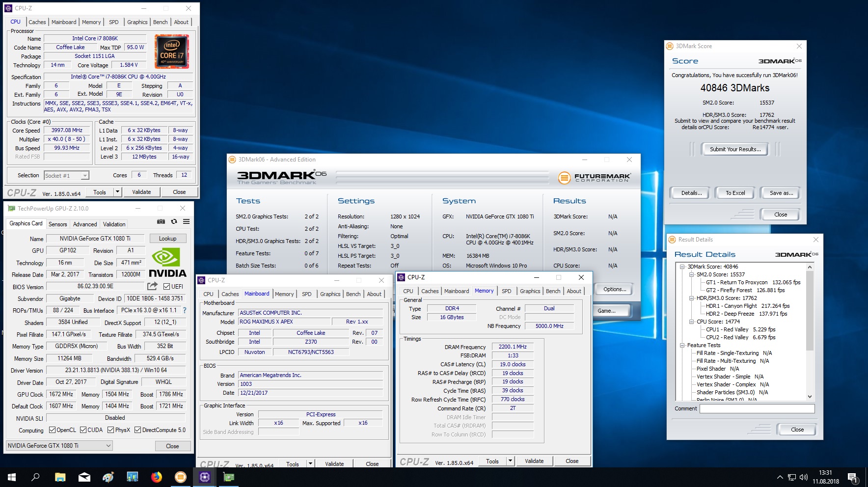Collapse the SM2.0 Score: 15537 node
This screenshot has width=868, height=487.
point(692,274)
